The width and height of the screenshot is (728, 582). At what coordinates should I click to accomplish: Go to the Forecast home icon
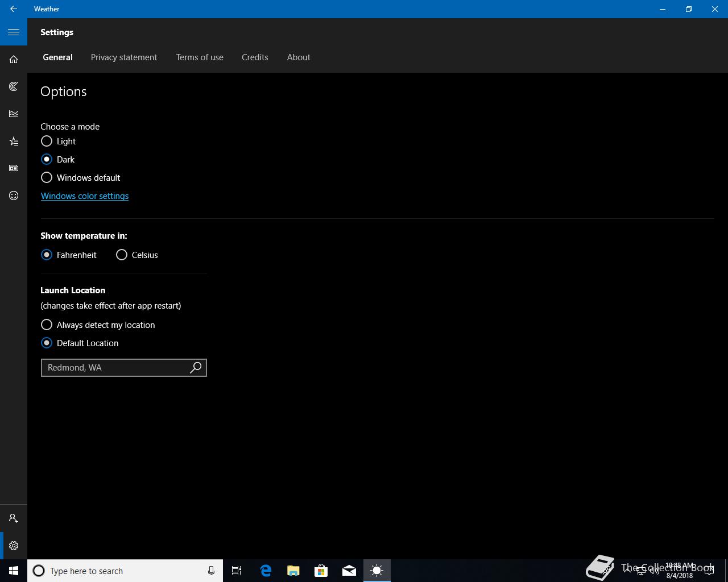point(14,59)
